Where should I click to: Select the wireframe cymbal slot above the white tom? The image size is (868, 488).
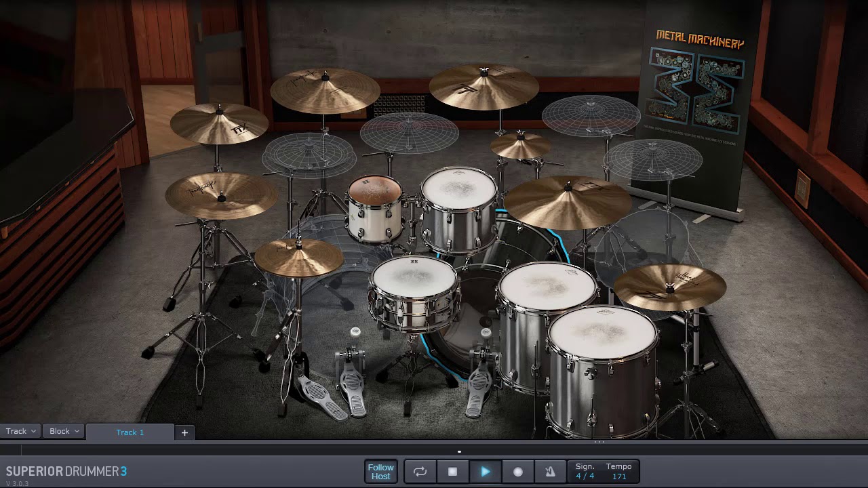tap(409, 131)
